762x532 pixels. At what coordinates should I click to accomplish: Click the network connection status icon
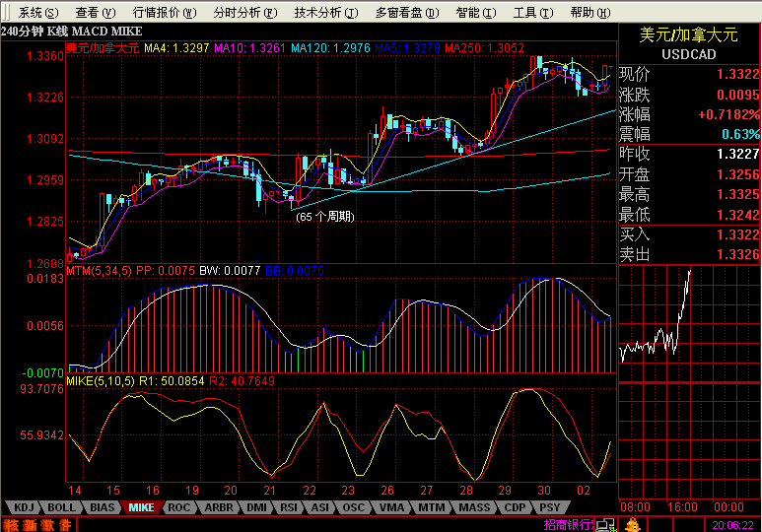point(605,525)
